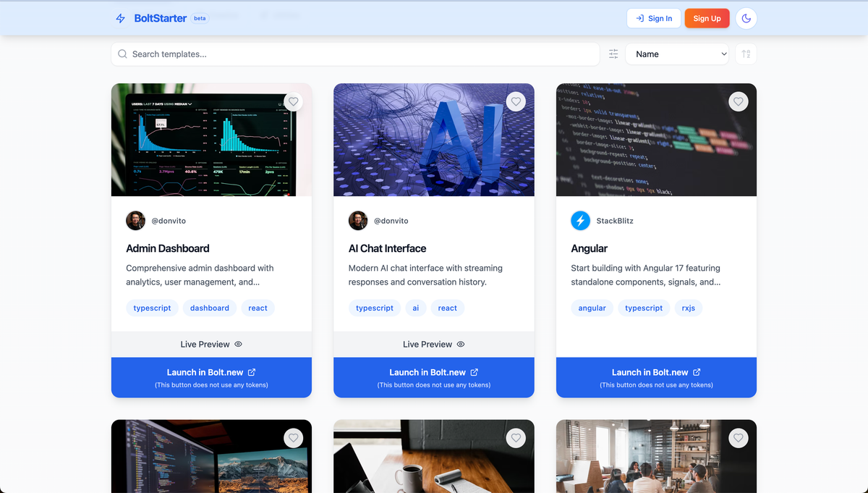Click the orange Sign Up button
This screenshot has height=493, width=868.
tap(707, 18)
